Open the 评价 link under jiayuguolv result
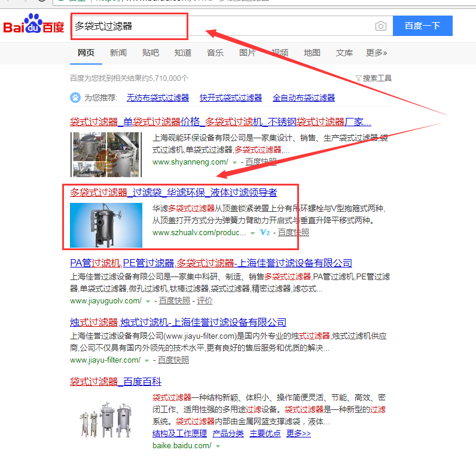 pos(205,300)
